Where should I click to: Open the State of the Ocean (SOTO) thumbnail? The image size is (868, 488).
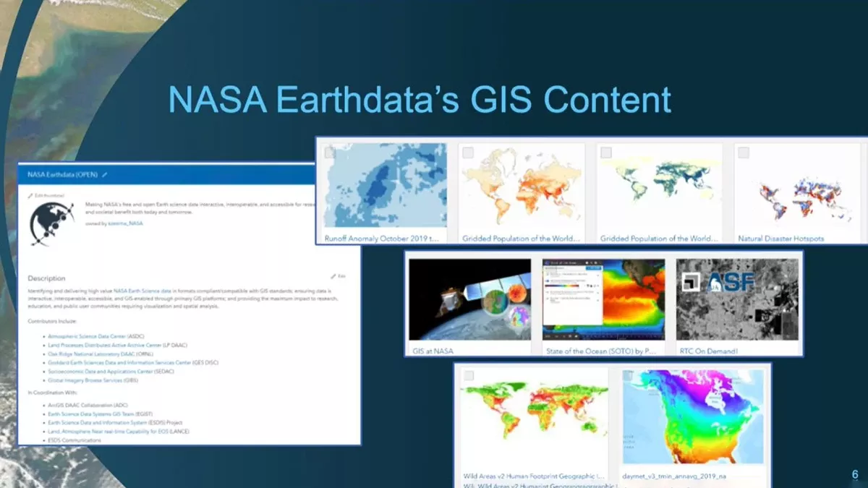[603, 299]
